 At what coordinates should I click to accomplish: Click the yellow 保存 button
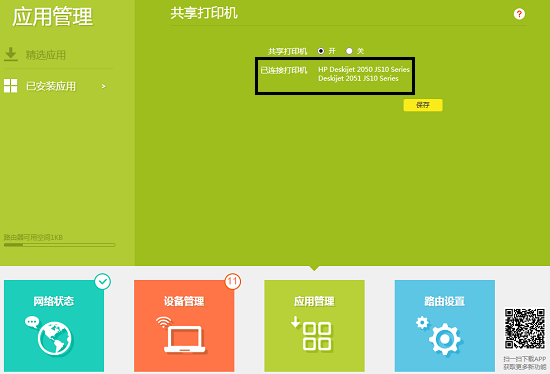click(x=423, y=105)
